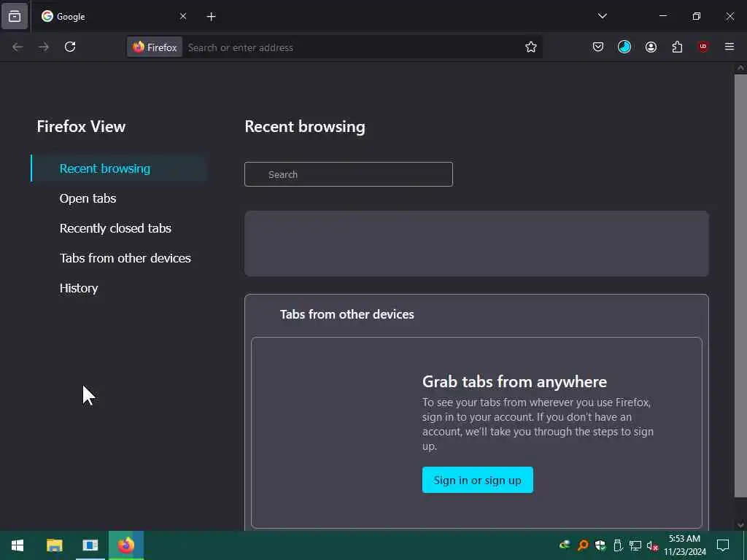
Task: Open the notification center icon
Action: (723, 545)
